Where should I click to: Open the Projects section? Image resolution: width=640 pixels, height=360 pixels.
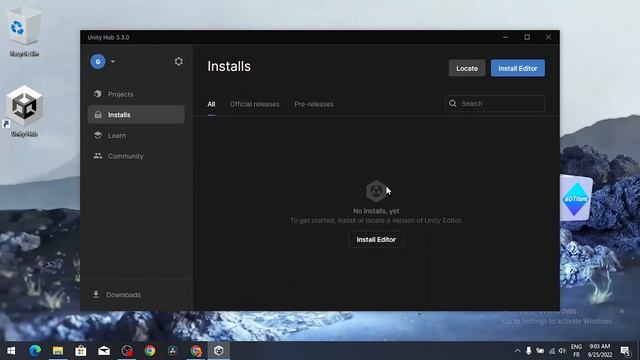(x=136, y=94)
